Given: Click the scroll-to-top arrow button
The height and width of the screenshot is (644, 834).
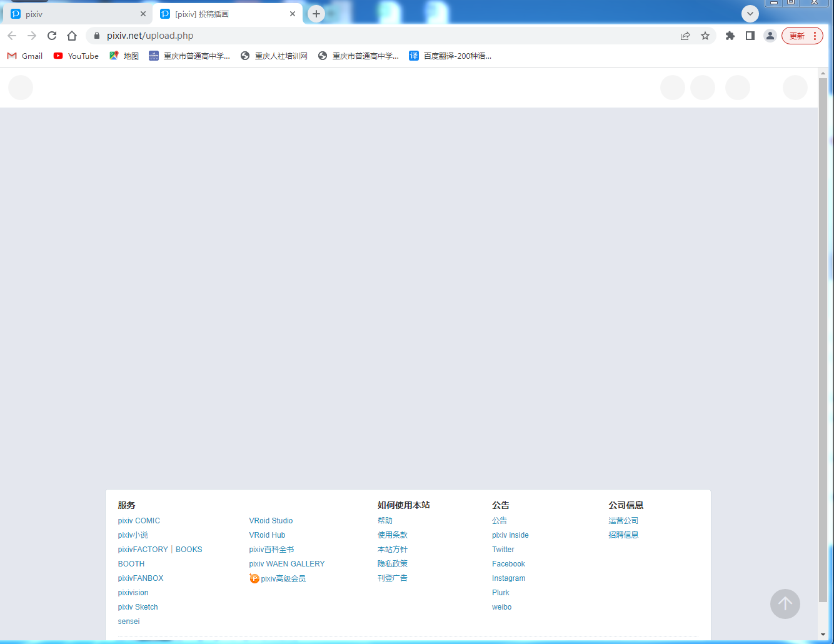Looking at the screenshot, I should click(785, 604).
